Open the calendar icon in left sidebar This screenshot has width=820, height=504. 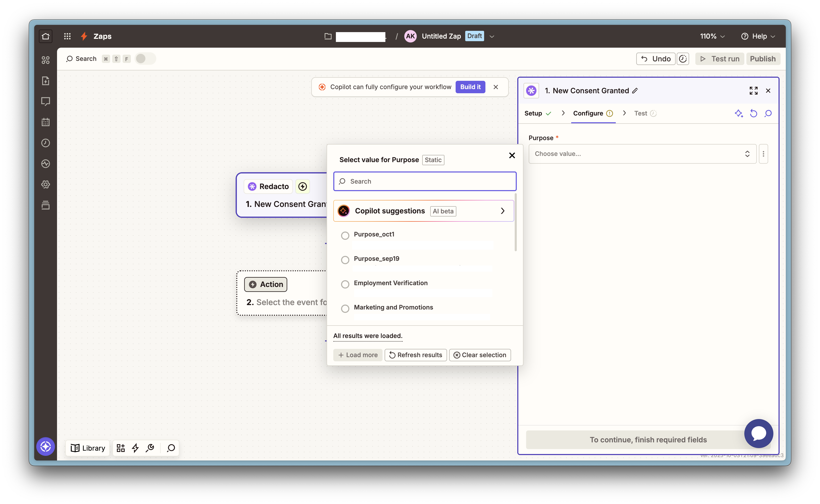coord(46,122)
